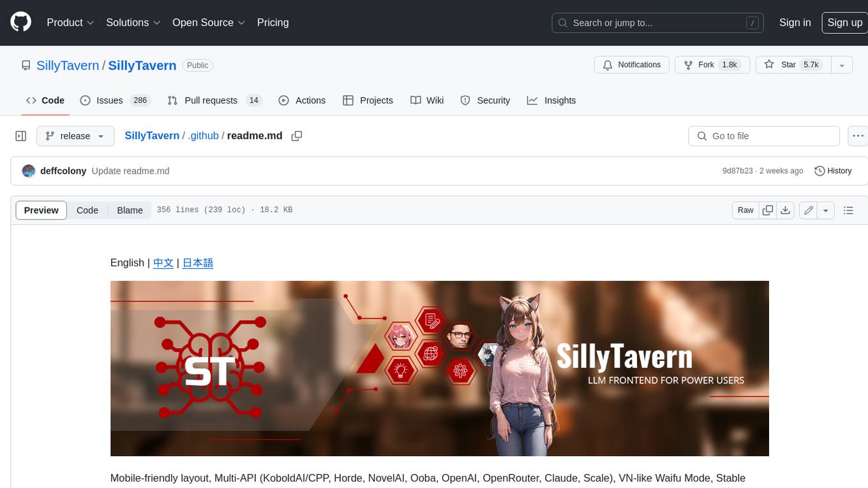Open deffcolony's avatar
The width and height of the screenshot is (868, 488).
click(x=29, y=171)
